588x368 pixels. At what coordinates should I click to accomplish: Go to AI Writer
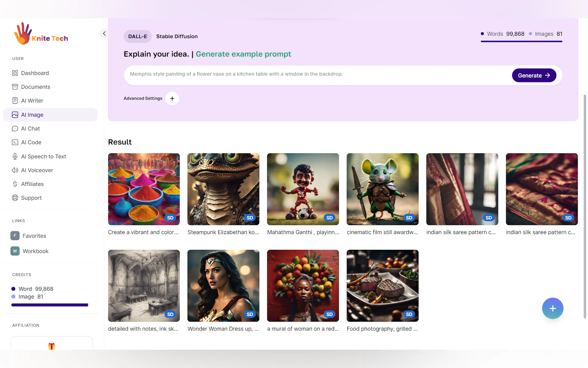(x=32, y=101)
